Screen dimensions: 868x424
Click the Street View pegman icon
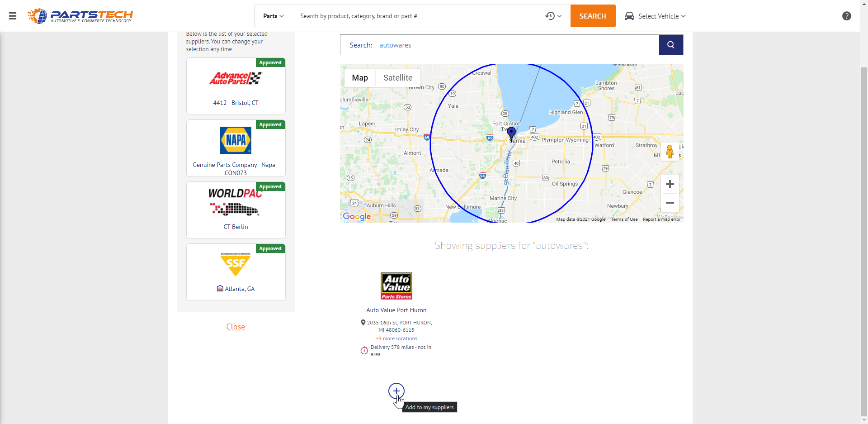[x=670, y=151]
